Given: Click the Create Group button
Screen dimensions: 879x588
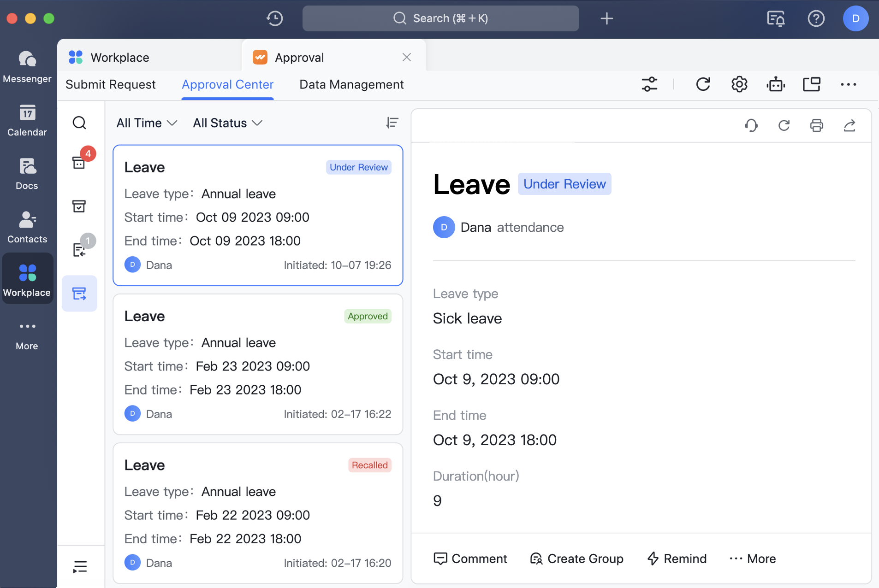Looking at the screenshot, I should click(x=576, y=559).
